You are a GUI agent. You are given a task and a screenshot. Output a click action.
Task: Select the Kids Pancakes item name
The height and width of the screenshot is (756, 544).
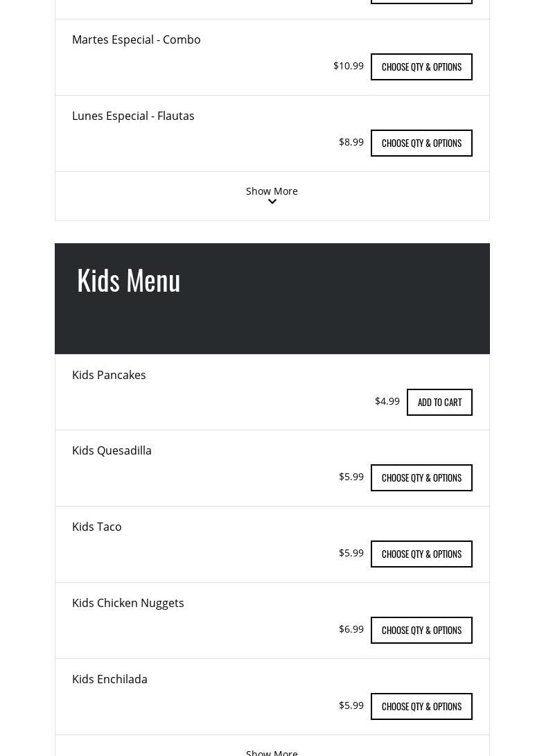(109, 375)
